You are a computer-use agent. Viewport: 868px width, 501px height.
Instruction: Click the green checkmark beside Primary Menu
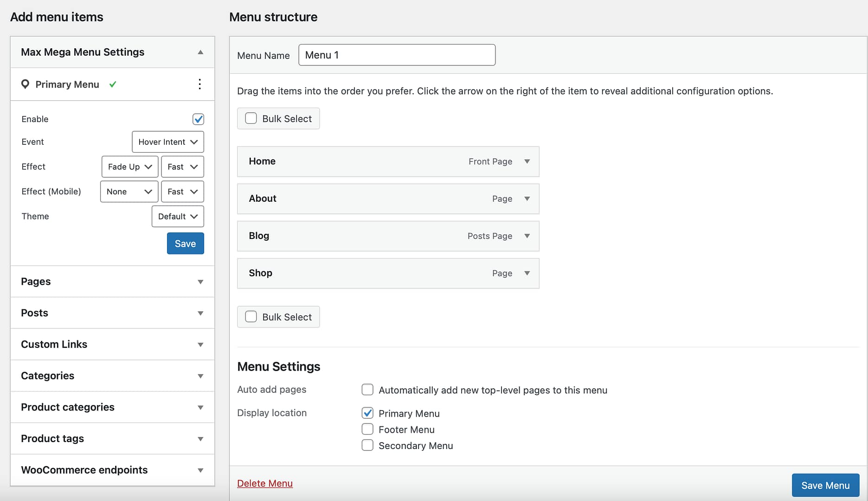[113, 84]
